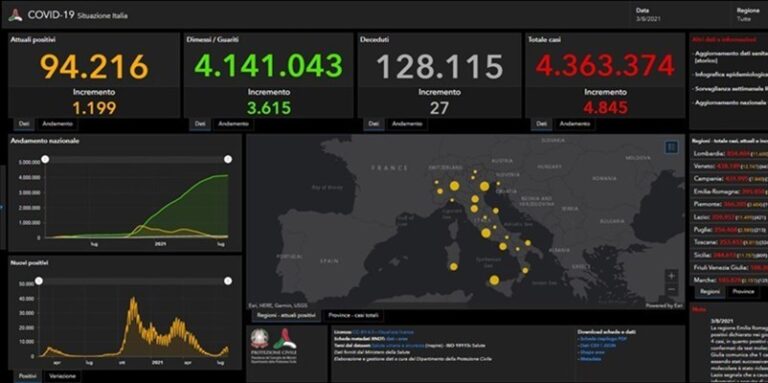The width and height of the screenshot is (768, 383).
Task: Zoom in on the map with plus icon
Action: coord(672,276)
